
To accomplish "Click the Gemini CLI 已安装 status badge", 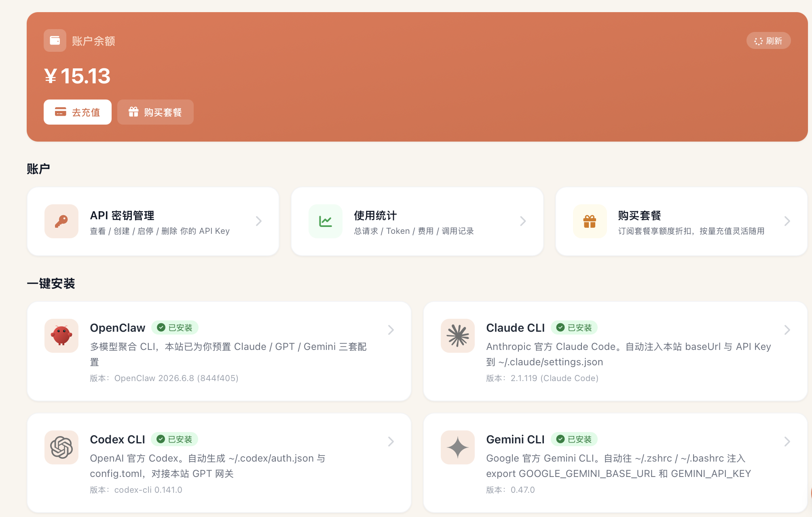I will 574,439.
